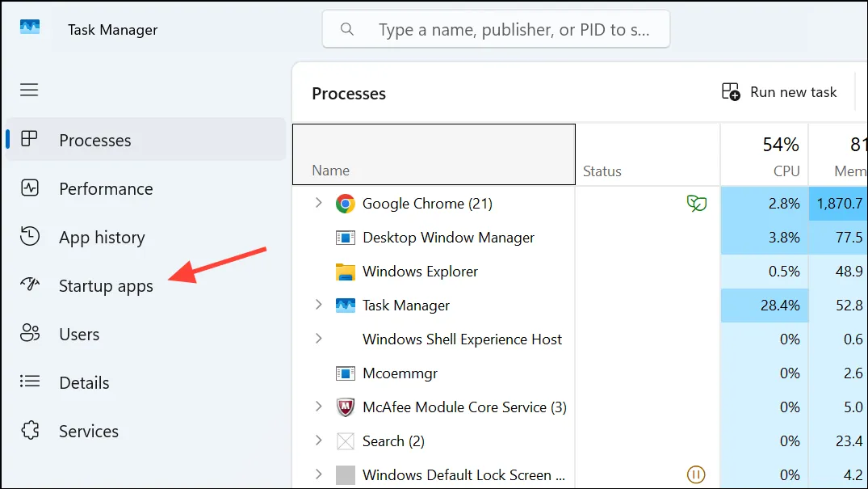
Task: Expand the Google Chrome process group
Action: (318, 203)
